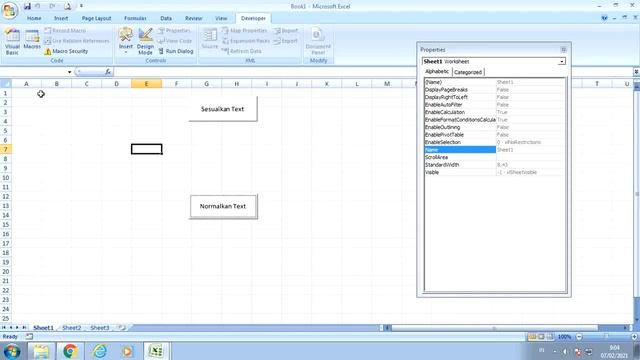Image resolution: width=640 pixels, height=360 pixels.
Task: Click Run Dialog button
Action: click(176, 51)
